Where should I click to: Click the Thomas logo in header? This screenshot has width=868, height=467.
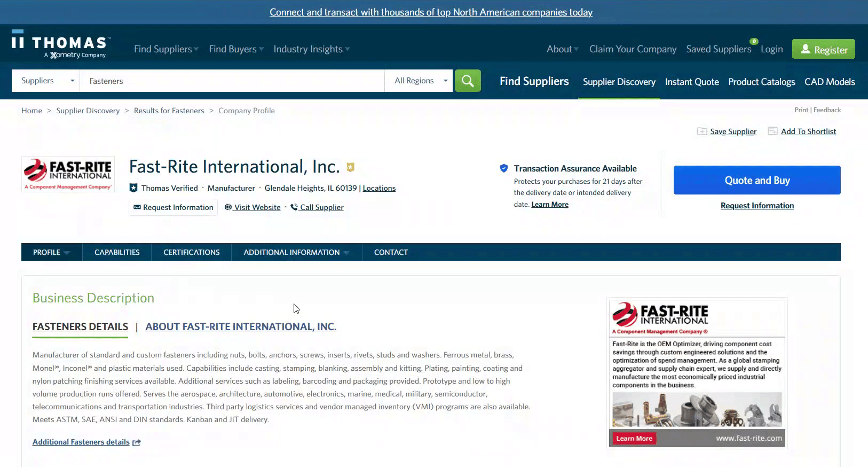tap(60, 44)
